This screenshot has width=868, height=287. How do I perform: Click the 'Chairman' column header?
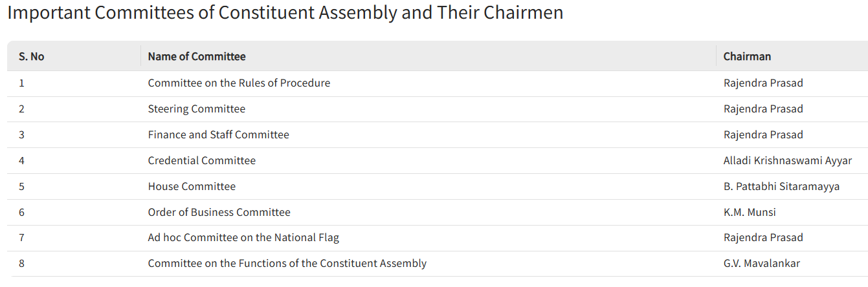(x=747, y=56)
